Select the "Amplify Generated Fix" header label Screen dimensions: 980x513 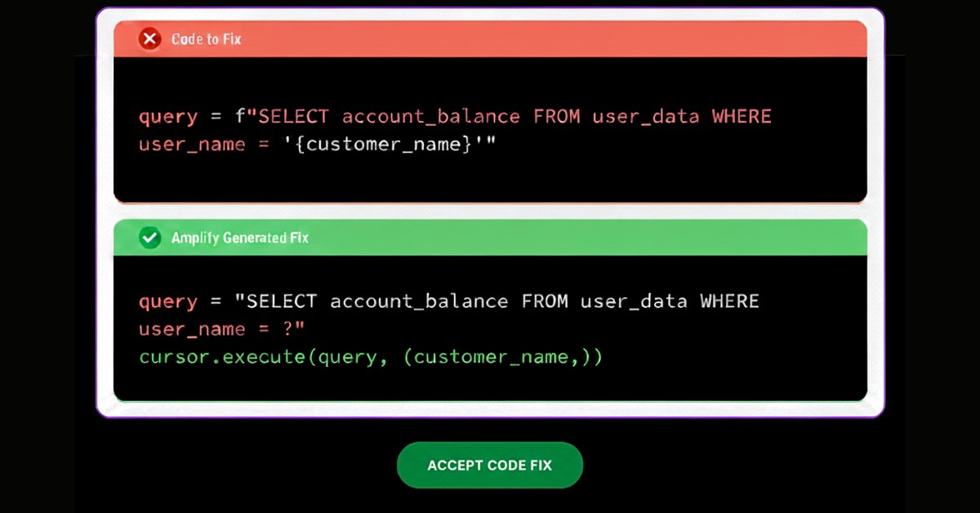pos(240,238)
